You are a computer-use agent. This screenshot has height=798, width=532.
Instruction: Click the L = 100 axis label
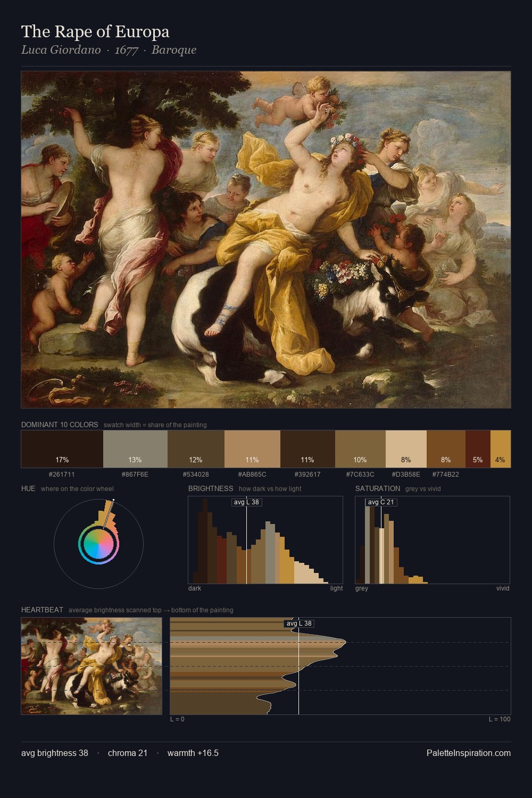[x=500, y=719]
